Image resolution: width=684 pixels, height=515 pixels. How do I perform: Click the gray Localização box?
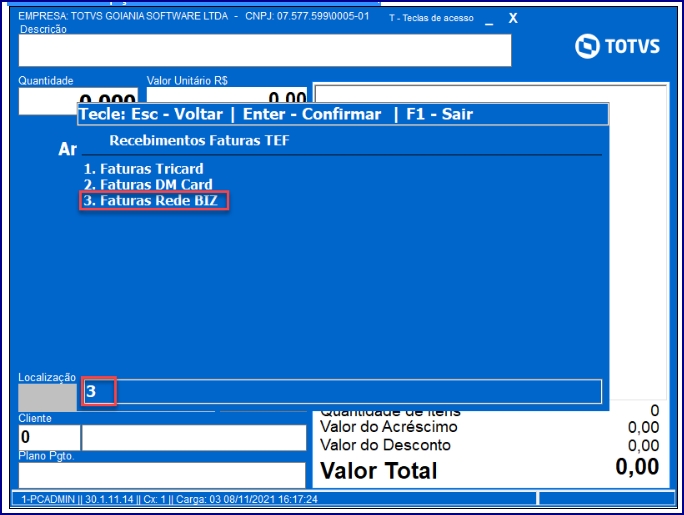[47, 397]
